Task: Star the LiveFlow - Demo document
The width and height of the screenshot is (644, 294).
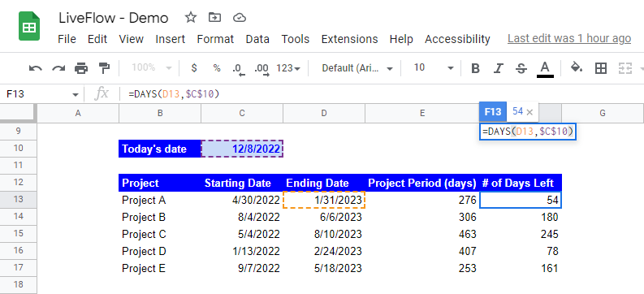Action: pos(191,17)
